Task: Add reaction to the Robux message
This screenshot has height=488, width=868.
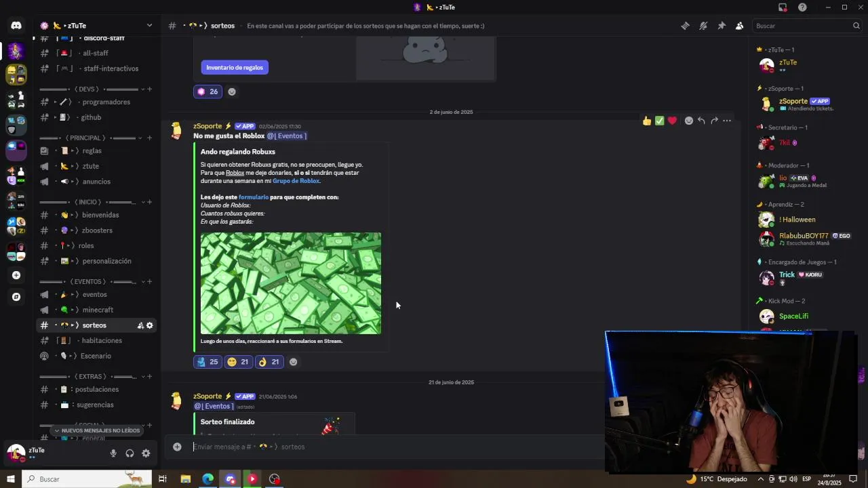Action: click(293, 362)
